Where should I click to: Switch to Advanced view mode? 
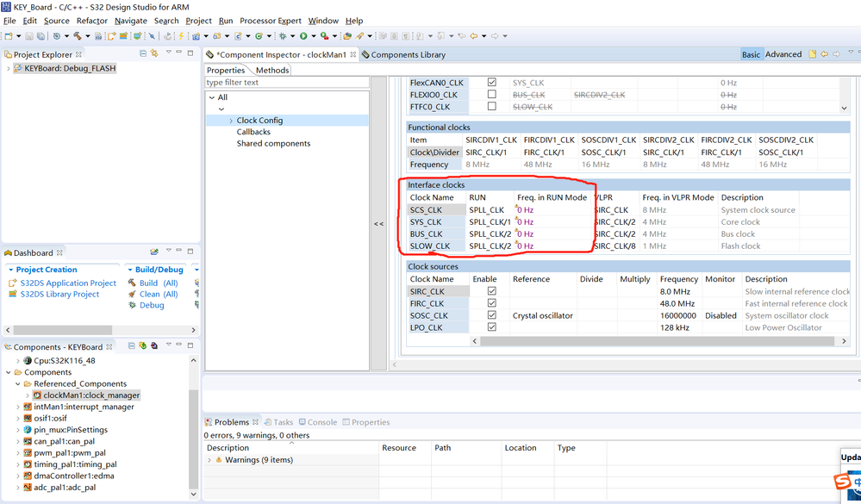coord(783,54)
